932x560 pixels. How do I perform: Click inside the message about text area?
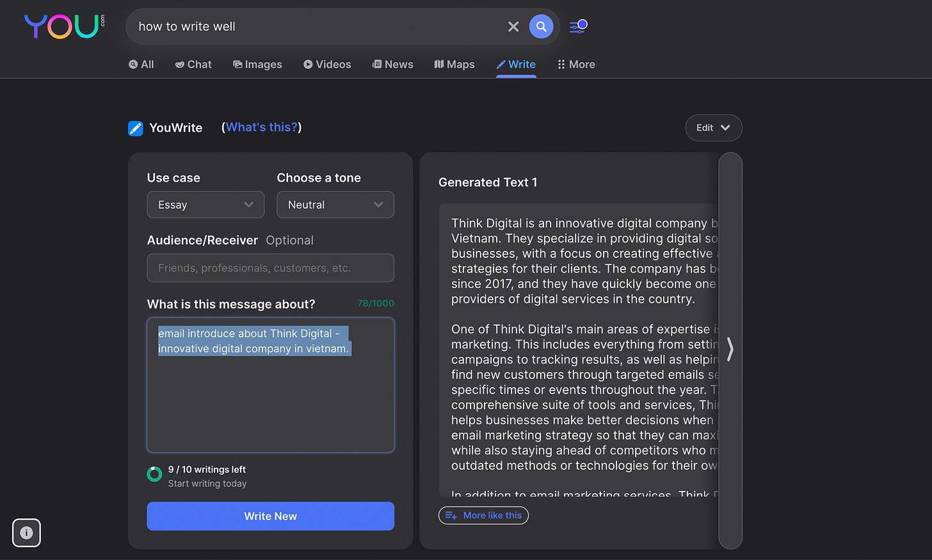(x=270, y=385)
